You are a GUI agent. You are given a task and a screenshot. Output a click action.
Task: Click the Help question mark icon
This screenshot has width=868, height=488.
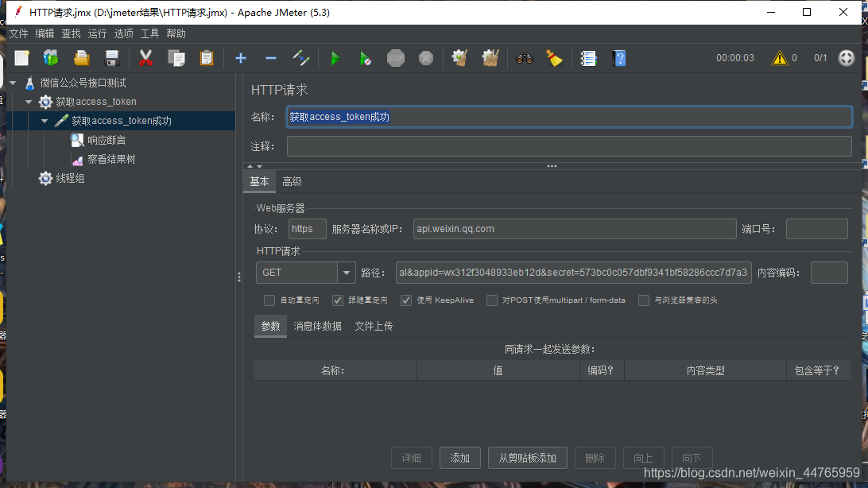click(x=619, y=58)
